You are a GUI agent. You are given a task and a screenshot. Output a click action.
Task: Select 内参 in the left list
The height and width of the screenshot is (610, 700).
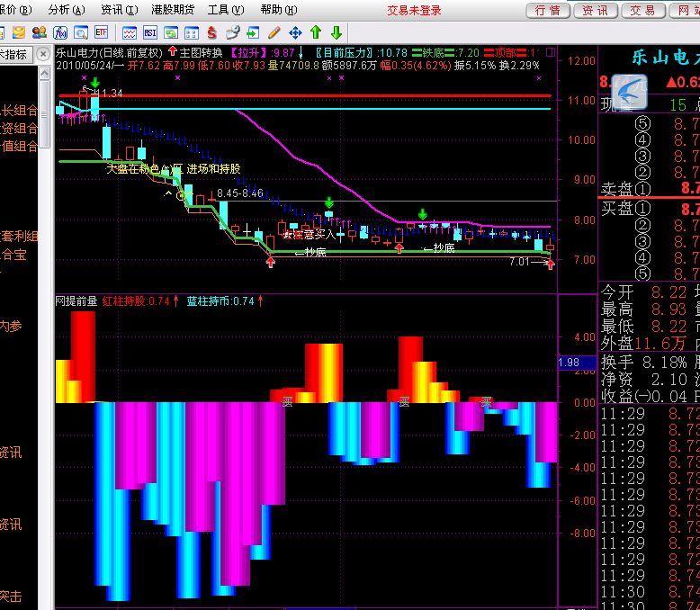11,326
